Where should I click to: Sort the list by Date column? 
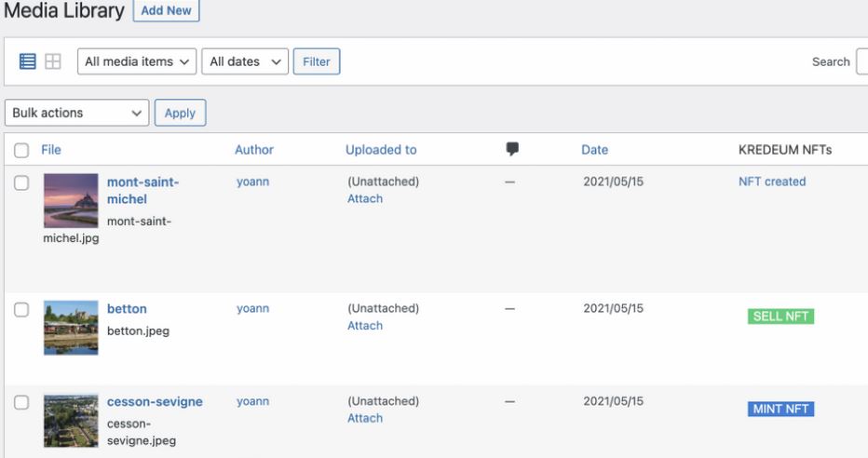tap(594, 150)
